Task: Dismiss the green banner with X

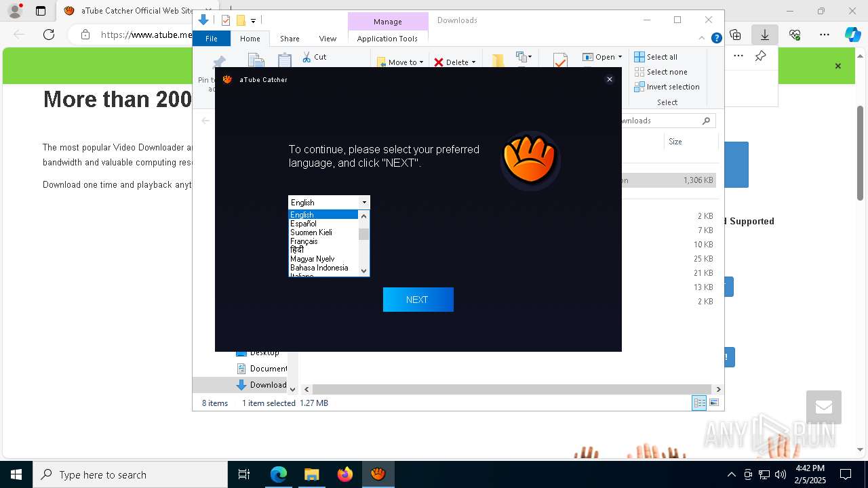Action: pos(838,66)
